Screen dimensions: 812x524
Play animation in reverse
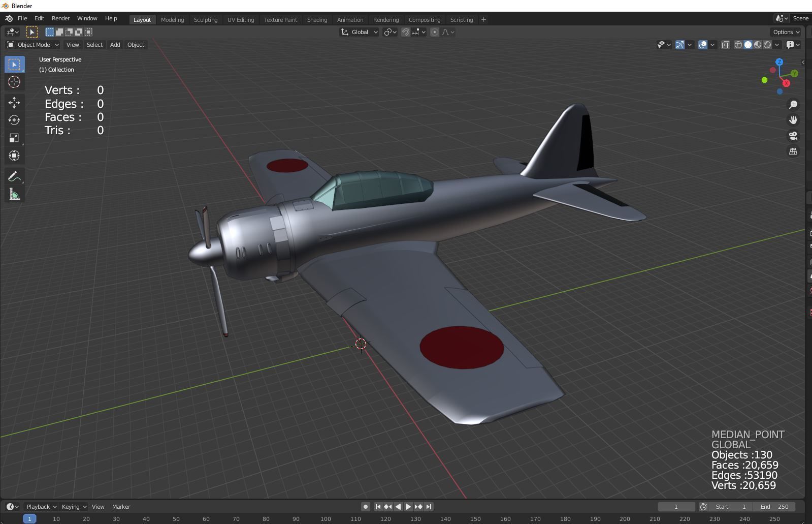click(x=398, y=507)
